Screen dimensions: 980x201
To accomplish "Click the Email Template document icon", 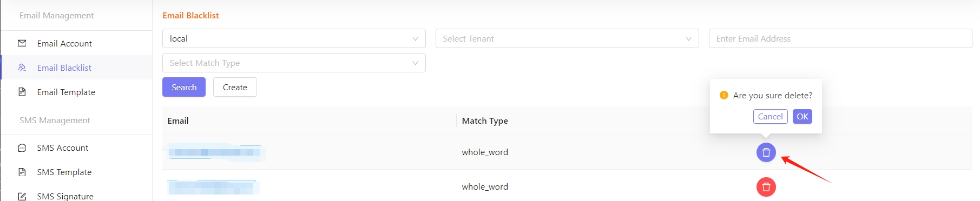I will pyautogui.click(x=22, y=92).
